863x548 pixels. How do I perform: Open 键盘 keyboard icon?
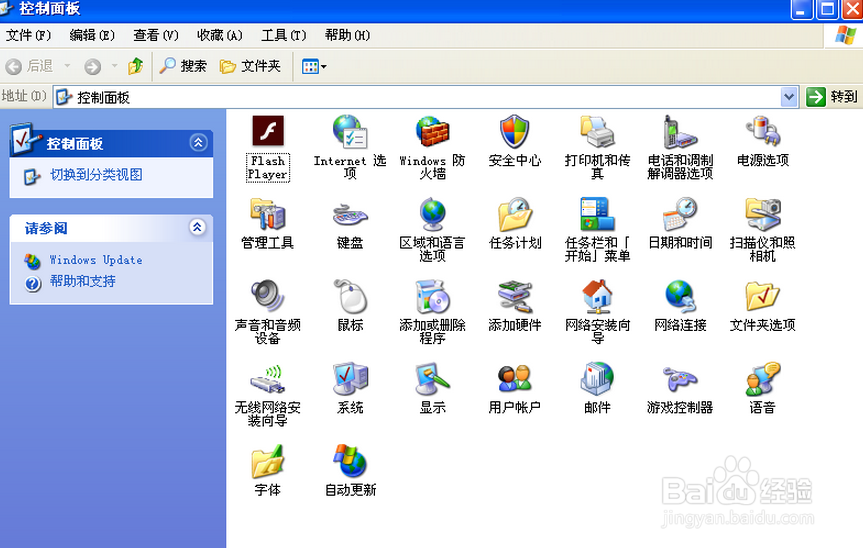tap(350, 214)
